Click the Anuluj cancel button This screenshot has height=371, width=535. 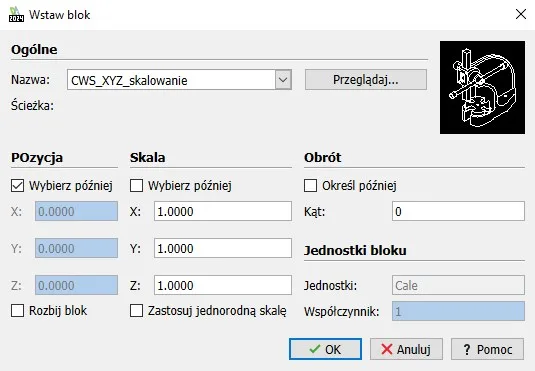click(x=406, y=349)
